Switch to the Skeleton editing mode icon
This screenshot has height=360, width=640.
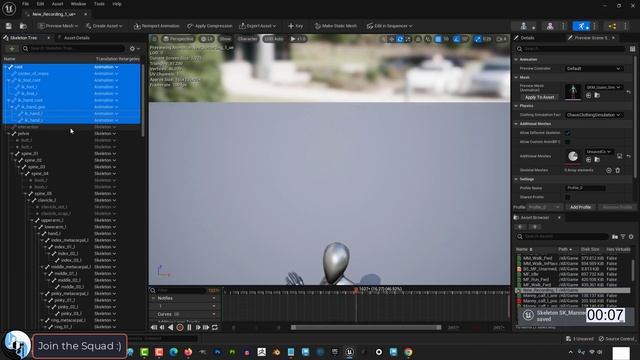524,26
